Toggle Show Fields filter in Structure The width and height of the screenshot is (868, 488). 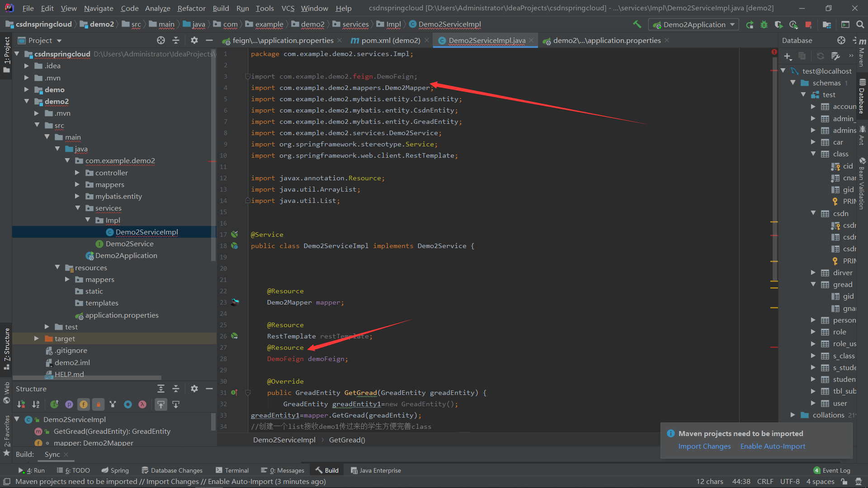tap(84, 404)
